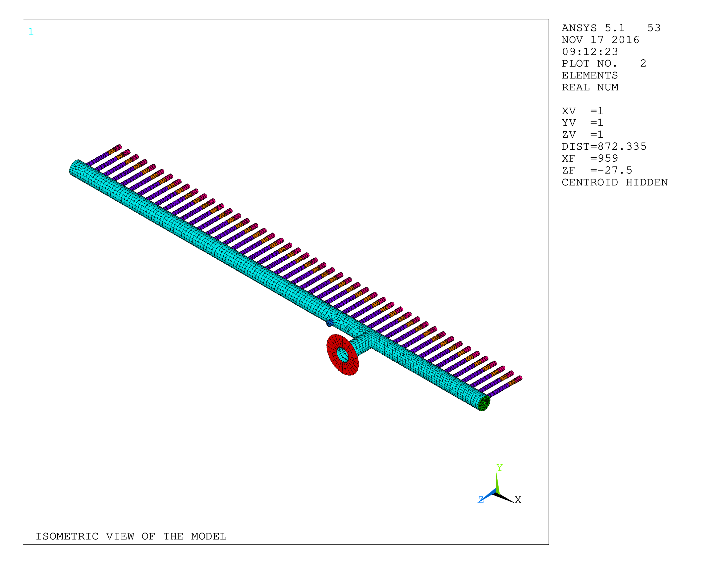Click the "09:12:23" timestamp
The height and width of the screenshot is (562, 728).
click(x=590, y=52)
